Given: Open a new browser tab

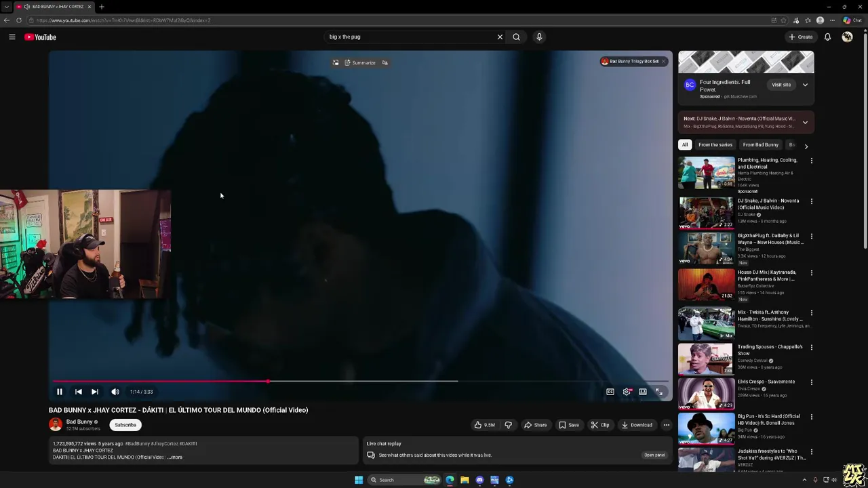Looking at the screenshot, I should (x=101, y=7).
